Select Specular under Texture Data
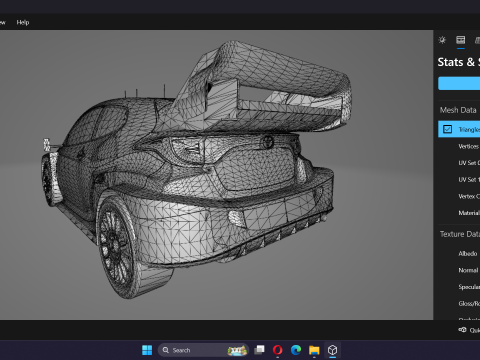This screenshot has height=360, width=480. coord(469,287)
